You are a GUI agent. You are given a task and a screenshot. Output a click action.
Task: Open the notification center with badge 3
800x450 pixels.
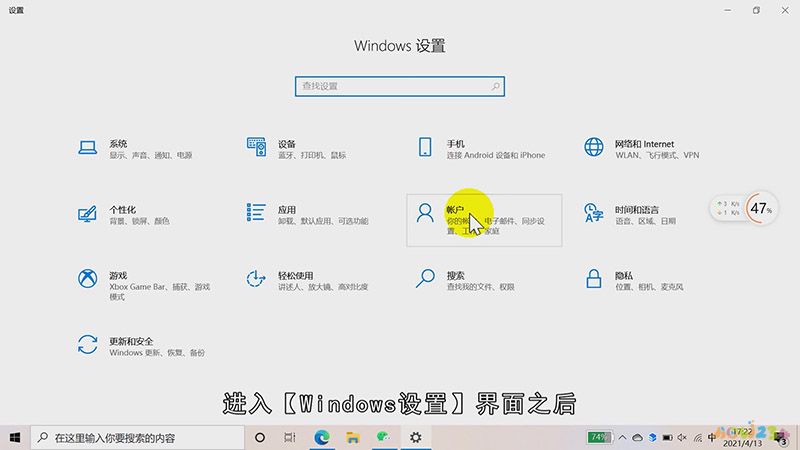pyautogui.click(x=781, y=438)
